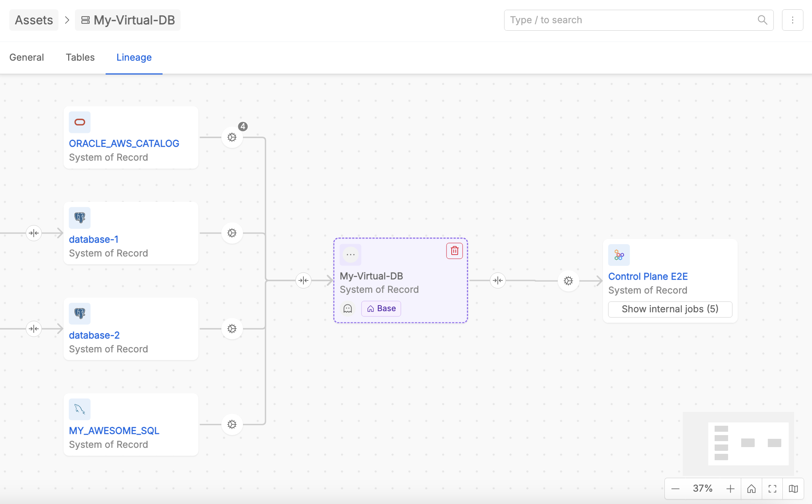This screenshot has height=504, width=812.
Task: Open the three-dot options menu at top right
Action: tap(793, 20)
